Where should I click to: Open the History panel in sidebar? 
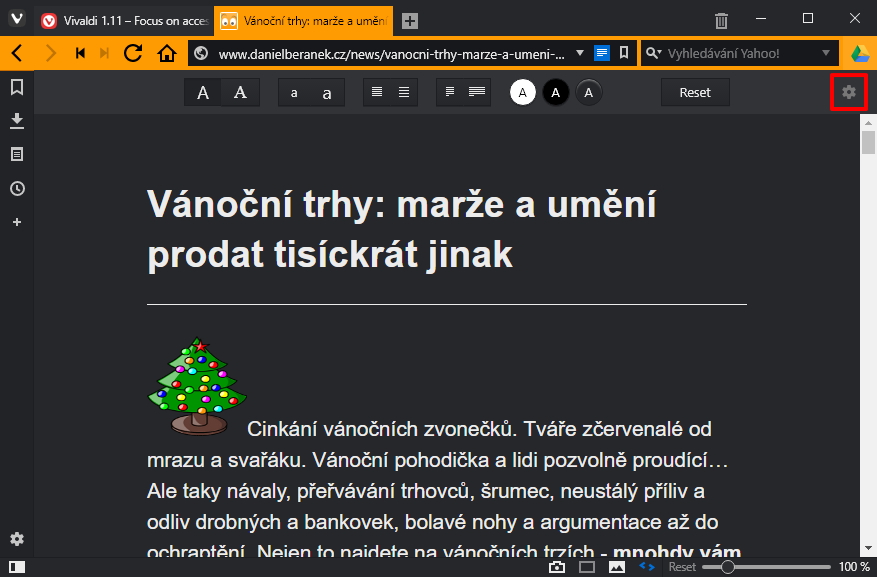point(17,188)
